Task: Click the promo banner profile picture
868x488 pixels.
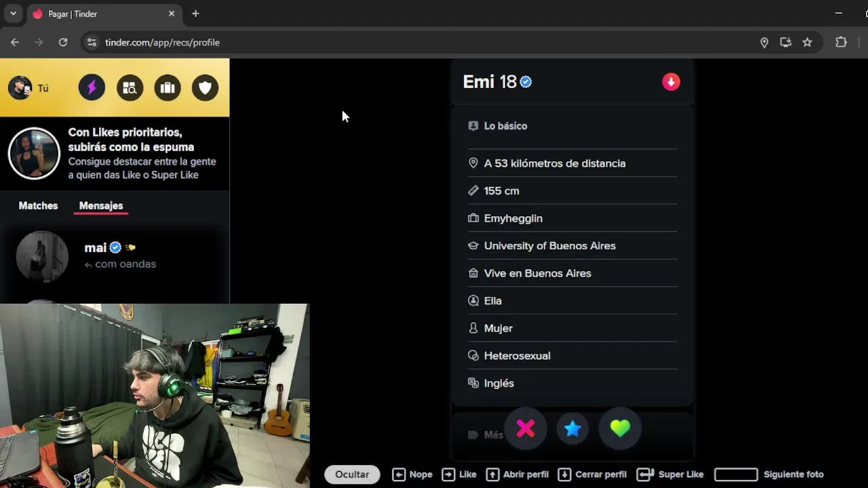Action: point(34,153)
